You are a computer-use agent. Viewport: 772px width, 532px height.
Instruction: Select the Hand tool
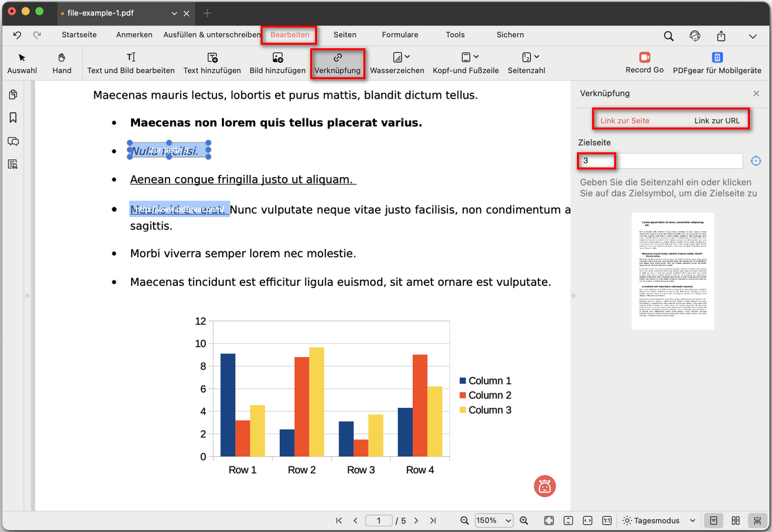[x=61, y=63]
